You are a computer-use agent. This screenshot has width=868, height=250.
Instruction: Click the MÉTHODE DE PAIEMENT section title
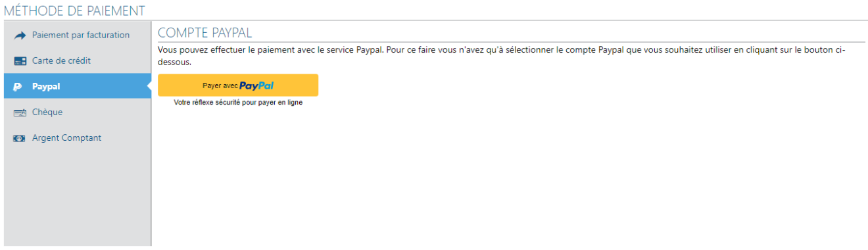coord(74,10)
